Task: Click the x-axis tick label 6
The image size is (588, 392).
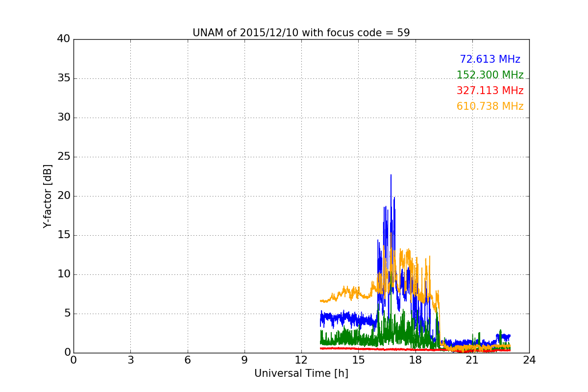Action: click(x=187, y=360)
